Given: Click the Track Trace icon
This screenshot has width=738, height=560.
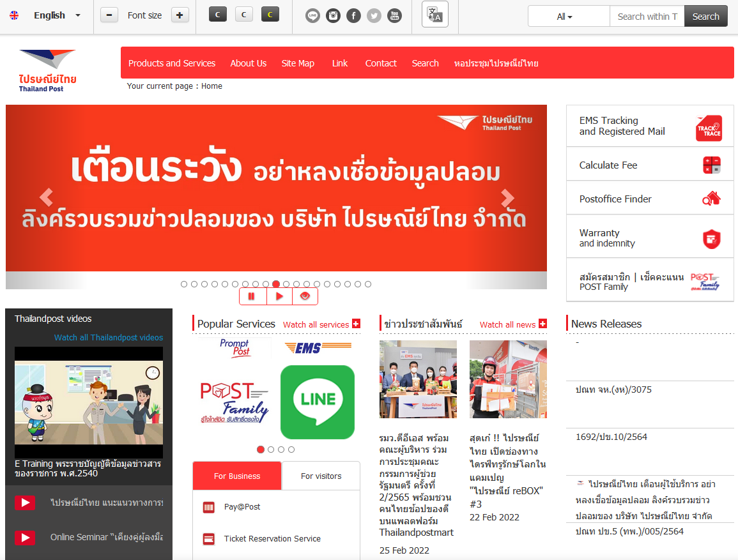Looking at the screenshot, I should click(709, 128).
